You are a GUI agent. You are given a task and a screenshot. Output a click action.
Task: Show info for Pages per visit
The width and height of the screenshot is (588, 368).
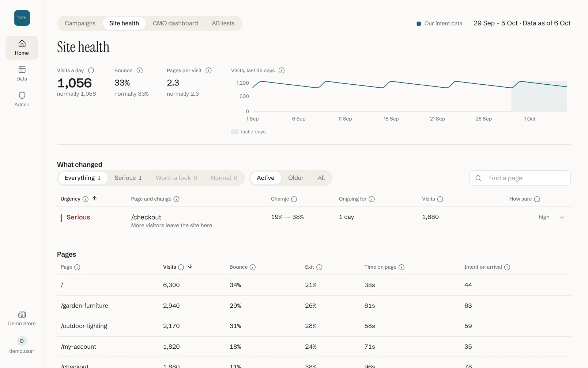[209, 71]
